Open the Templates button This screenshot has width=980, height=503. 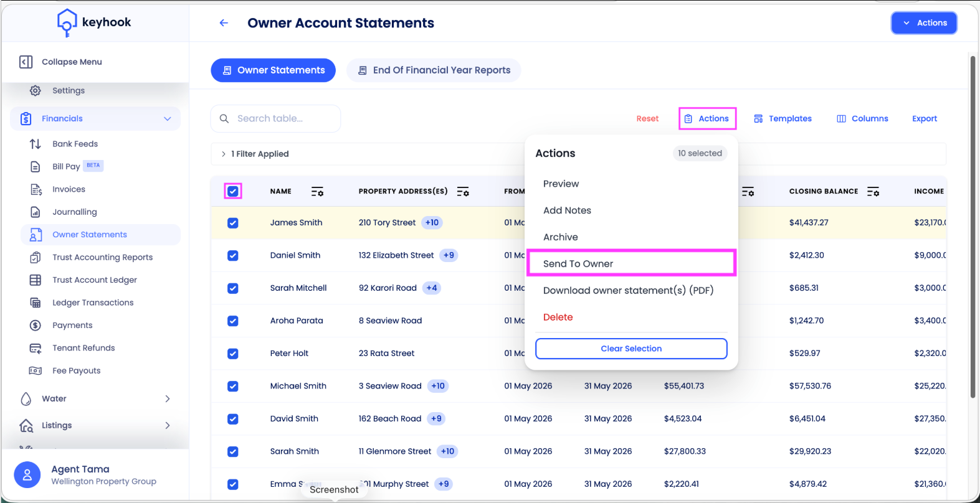click(x=783, y=119)
